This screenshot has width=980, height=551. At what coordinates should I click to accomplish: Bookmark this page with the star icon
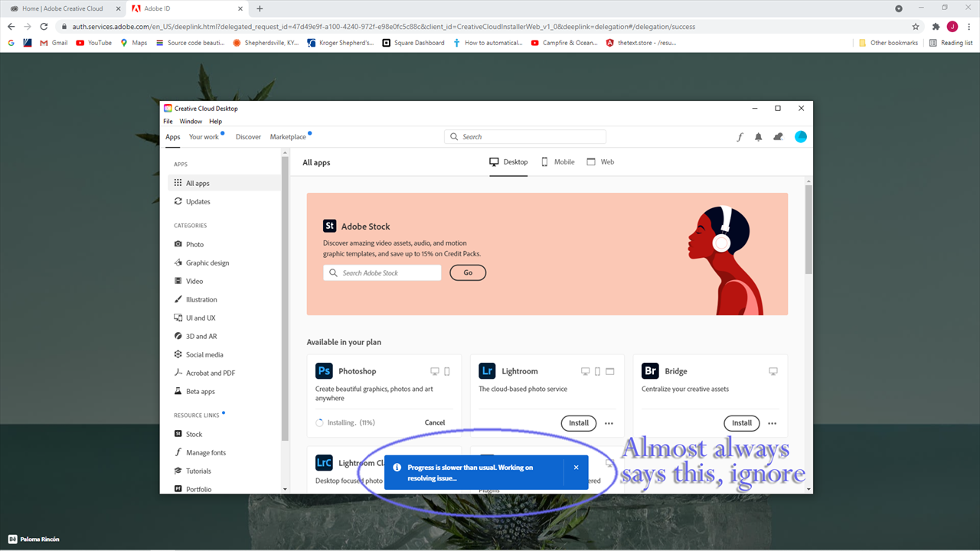[x=916, y=26]
